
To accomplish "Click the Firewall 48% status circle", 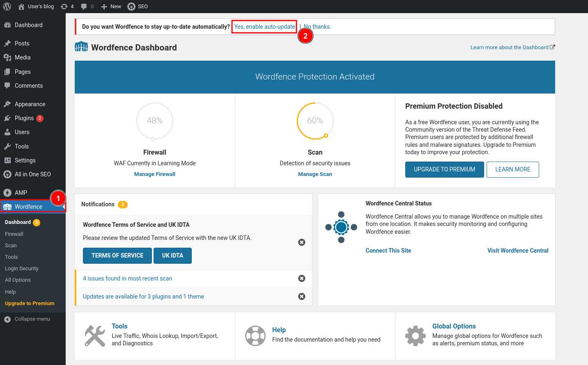I will coord(155,121).
